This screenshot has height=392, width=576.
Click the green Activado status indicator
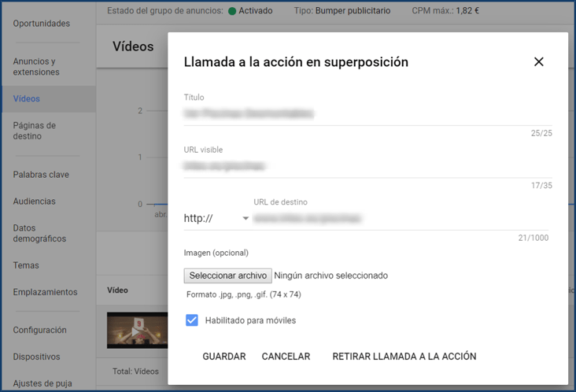point(232,11)
